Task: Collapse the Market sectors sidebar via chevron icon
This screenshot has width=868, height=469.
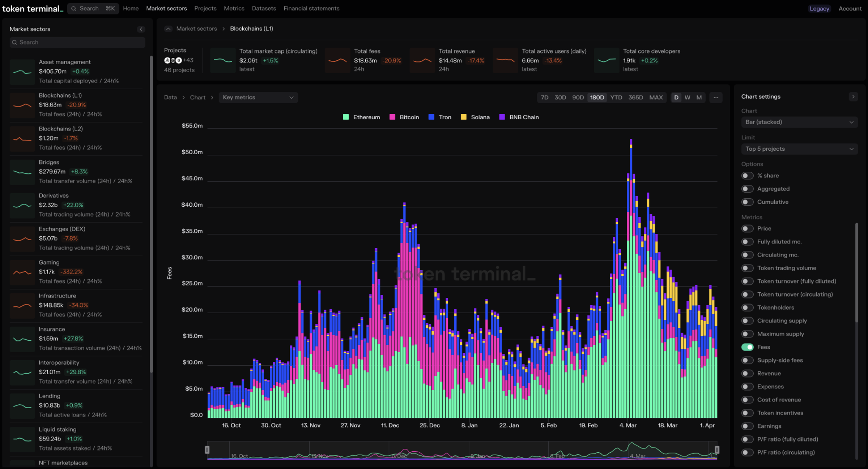Action: (141, 29)
